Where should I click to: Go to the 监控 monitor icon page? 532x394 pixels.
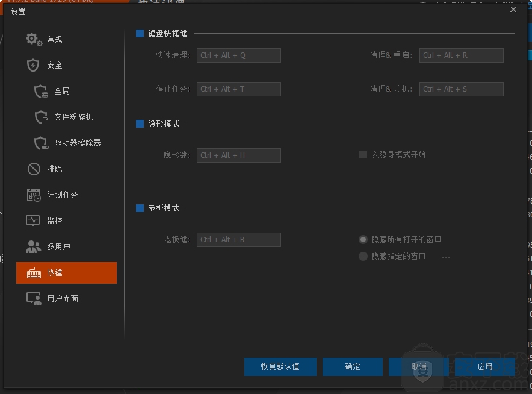tap(33, 220)
